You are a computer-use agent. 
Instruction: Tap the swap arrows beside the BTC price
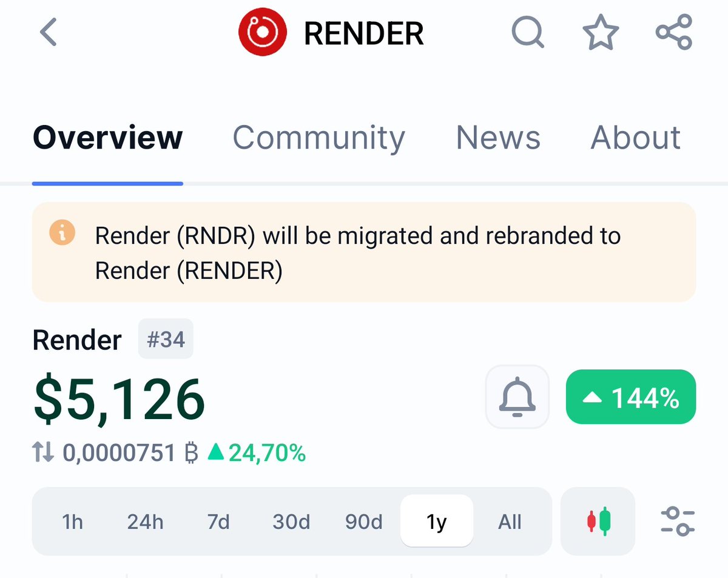pyautogui.click(x=44, y=452)
